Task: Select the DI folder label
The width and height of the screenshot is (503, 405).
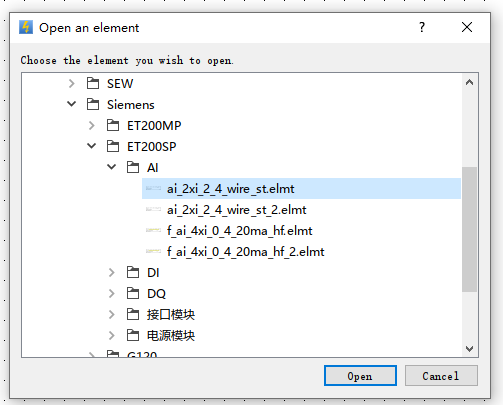Action: point(153,273)
